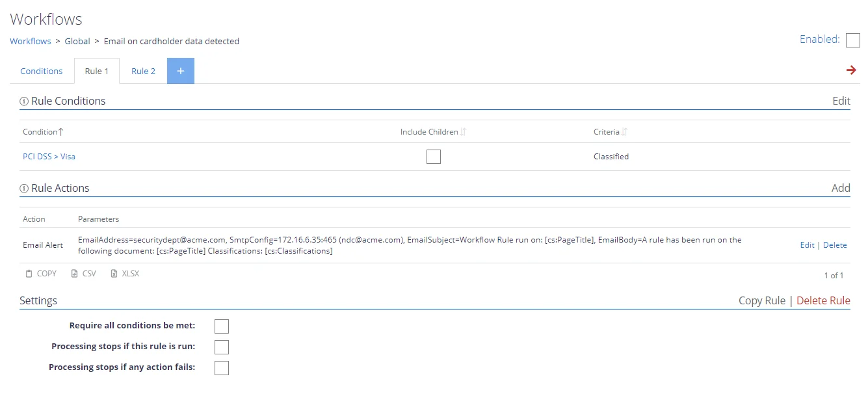Edit the Email Alert action
Image resolution: width=868 pixels, height=396 pixels.
[x=807, y=245]
